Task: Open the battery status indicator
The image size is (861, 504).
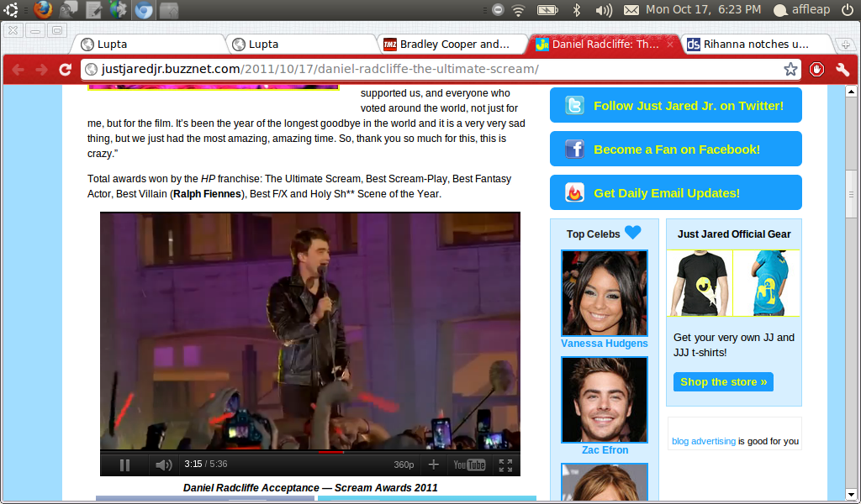Action: 547,10
